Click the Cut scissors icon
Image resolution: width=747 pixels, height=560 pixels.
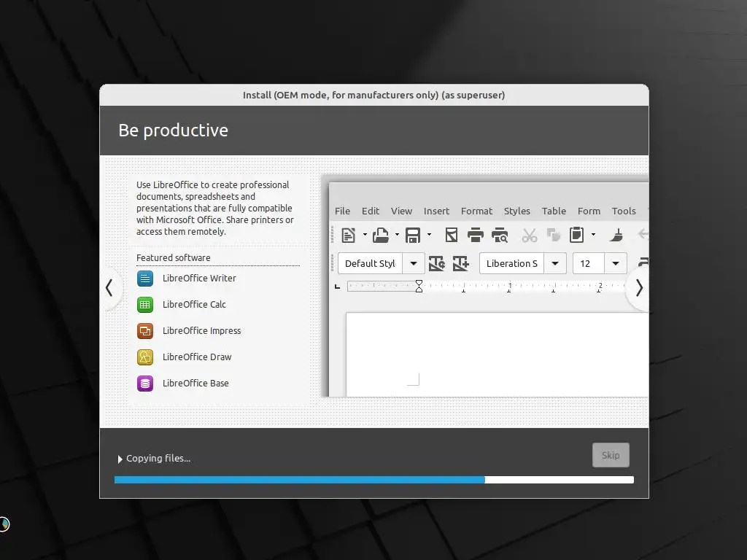click(530, 235)
